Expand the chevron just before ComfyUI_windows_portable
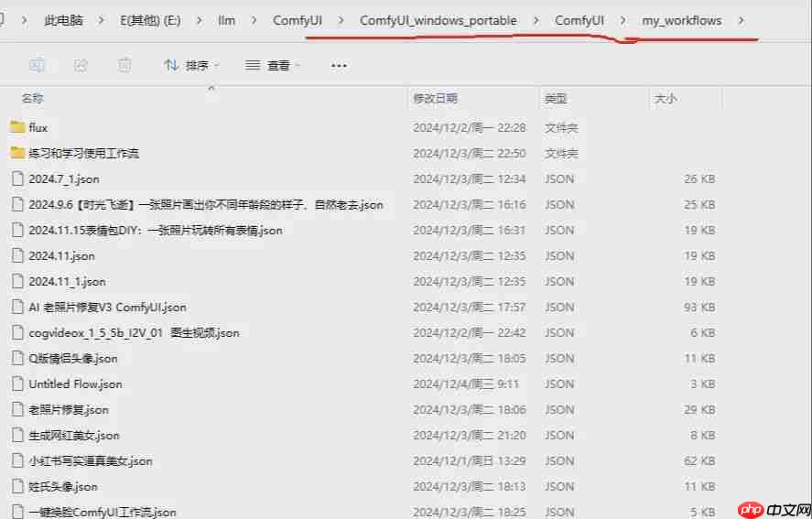 341,21
